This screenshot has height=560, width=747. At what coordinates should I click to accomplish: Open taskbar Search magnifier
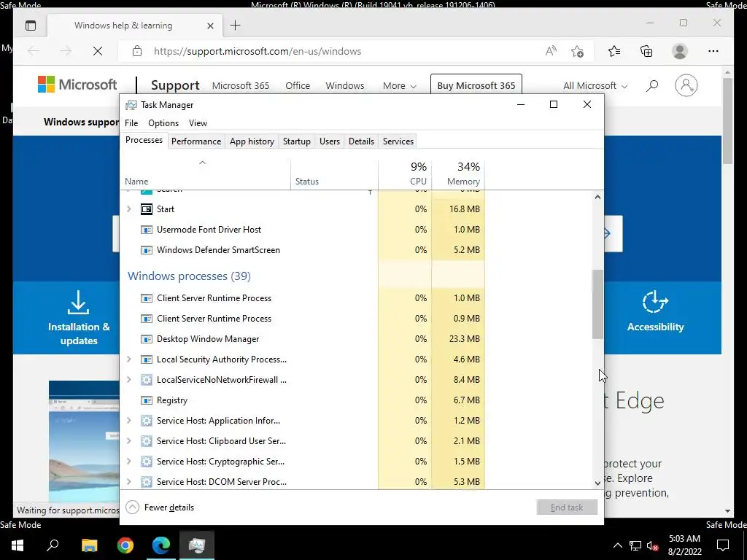[53, 544]
